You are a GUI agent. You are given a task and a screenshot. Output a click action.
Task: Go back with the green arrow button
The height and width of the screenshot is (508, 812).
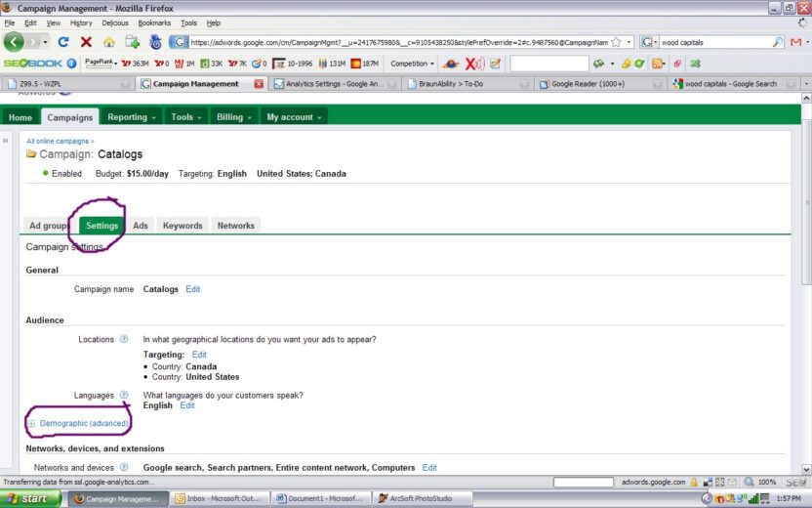[14, 42]
